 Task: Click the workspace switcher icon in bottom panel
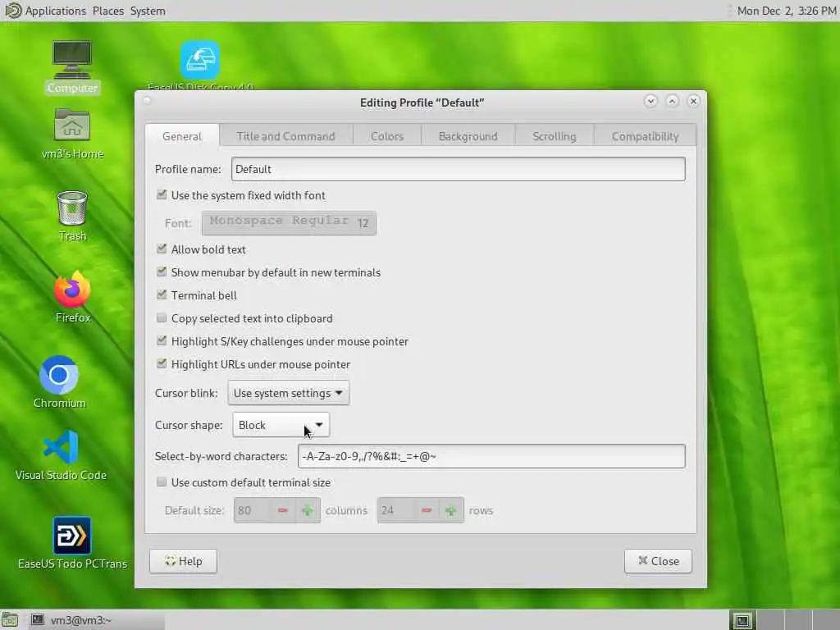[742, 620]
